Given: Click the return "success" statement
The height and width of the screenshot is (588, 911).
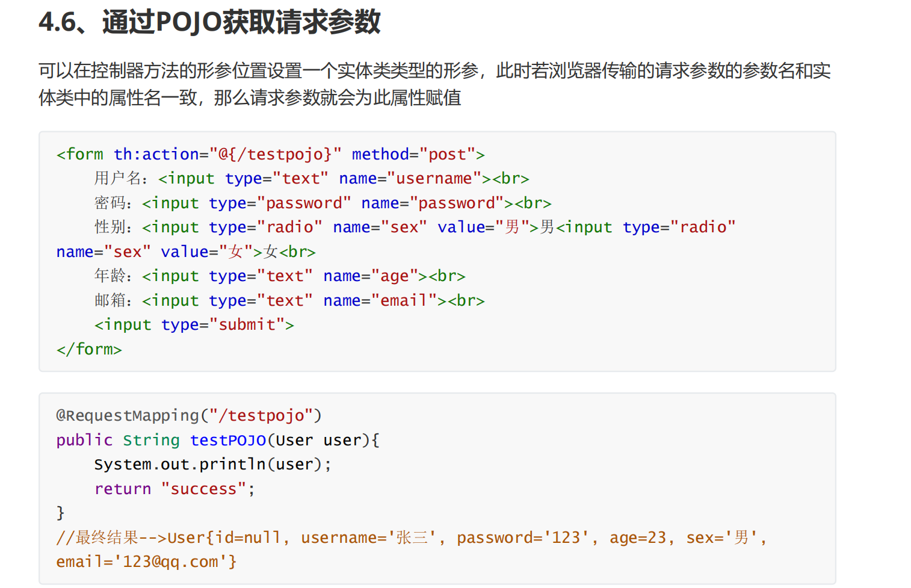Looking at the screenshot, I should click(x=174, y=489).
